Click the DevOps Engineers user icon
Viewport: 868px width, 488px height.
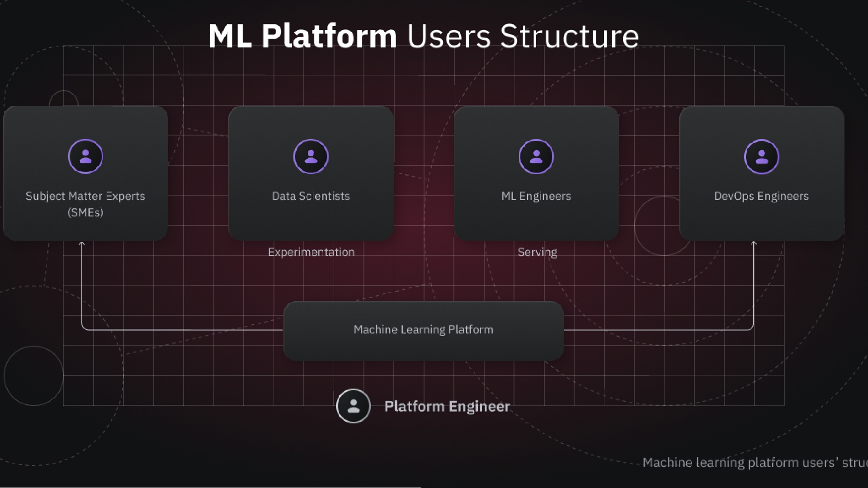tap(761, 156)
